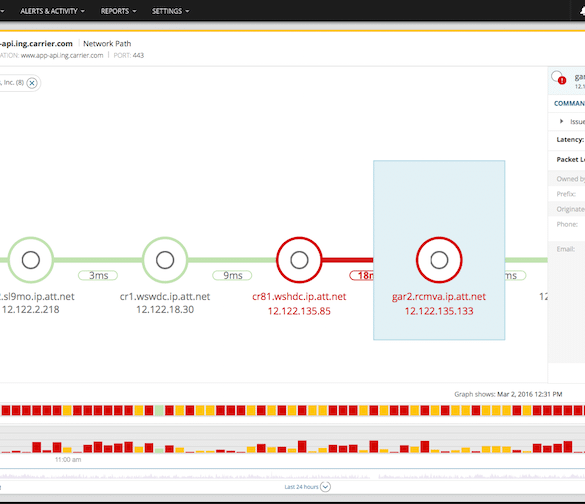Screen dimensions: 585x504
Task: Click the Phone field in side panel
Action: coord(567,224)
